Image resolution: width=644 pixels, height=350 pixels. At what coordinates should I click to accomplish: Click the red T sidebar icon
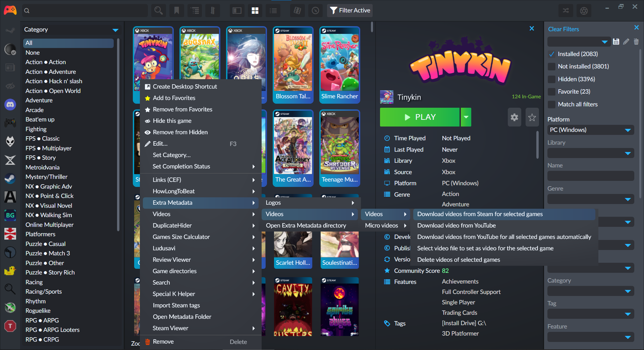tap(10, 326)
